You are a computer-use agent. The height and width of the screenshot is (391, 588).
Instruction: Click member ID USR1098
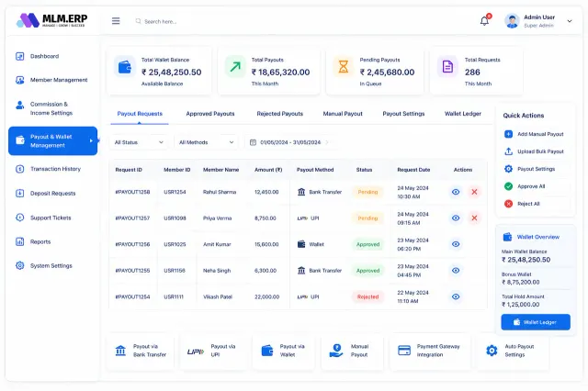pos(175,218)
